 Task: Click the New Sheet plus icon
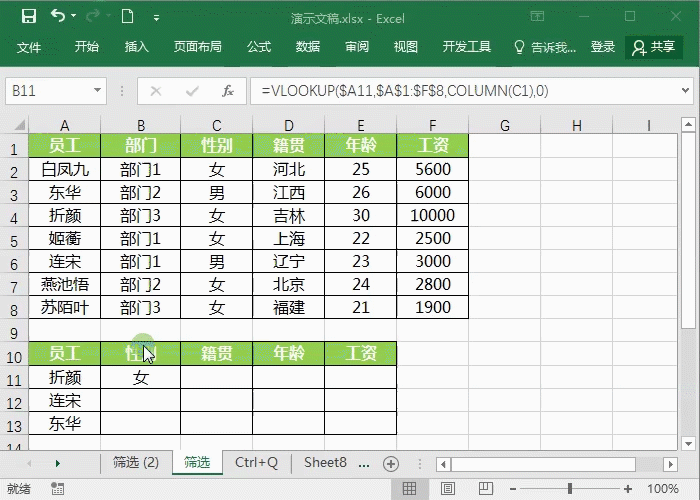tap(391, 464)
